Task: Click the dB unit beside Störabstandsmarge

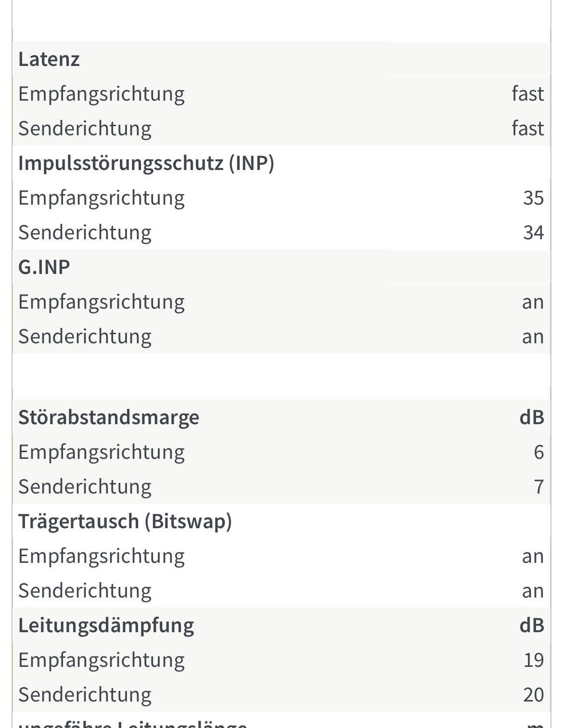Action: pyautogui.click(x=532, y=417)
